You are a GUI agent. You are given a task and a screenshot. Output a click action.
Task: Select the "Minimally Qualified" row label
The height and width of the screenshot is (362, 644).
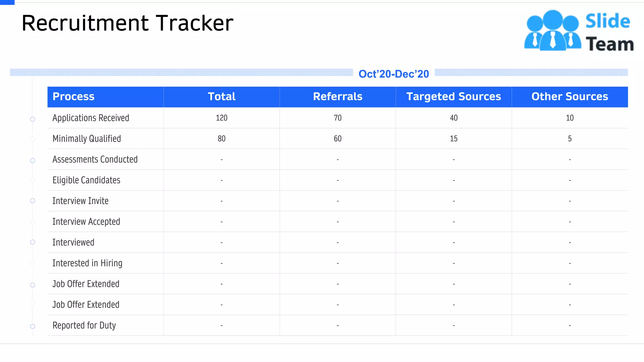click(87, 139)
